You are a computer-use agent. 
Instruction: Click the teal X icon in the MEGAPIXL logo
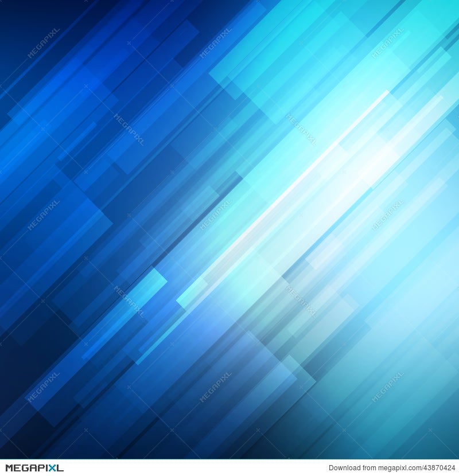(52, 468)
